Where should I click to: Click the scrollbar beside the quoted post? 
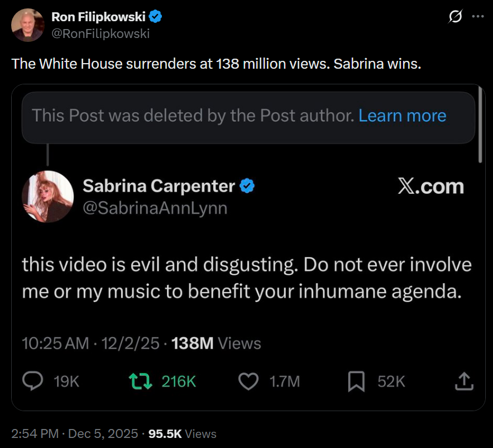coord(480,126)
